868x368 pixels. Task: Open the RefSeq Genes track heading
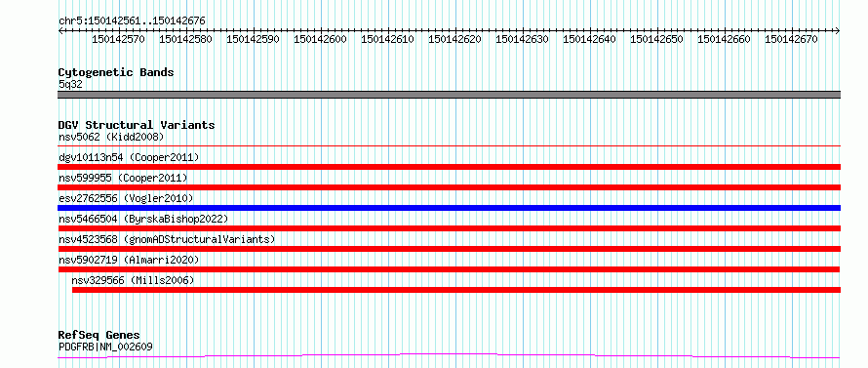pyautogui.click(x=99, y=335)
